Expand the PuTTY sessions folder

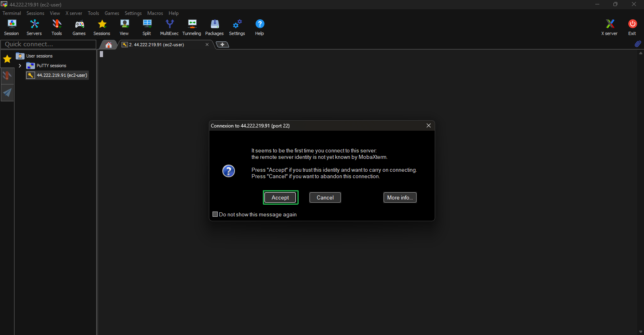(x=20, y=66)
